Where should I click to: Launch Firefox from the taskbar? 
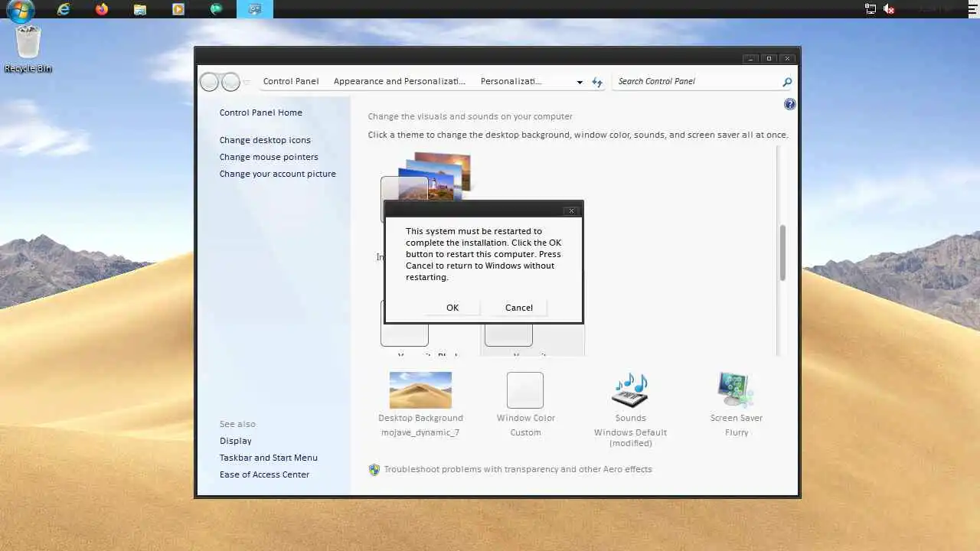(x=102, y=9)
